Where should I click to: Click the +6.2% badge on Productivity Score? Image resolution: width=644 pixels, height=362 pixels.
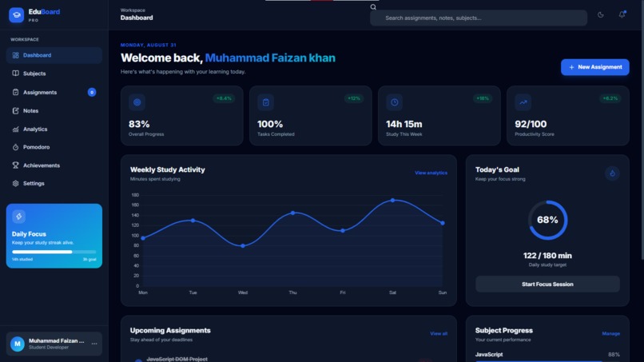click(x=610, y=98)
